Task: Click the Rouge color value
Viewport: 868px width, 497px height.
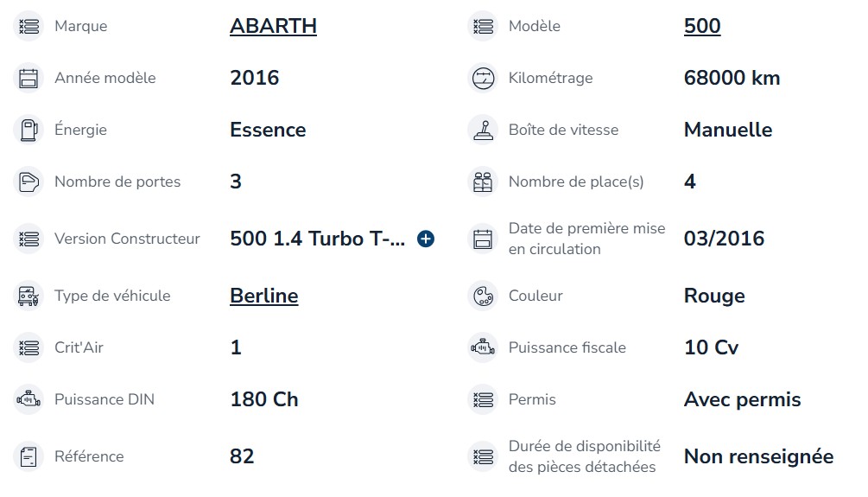Action: [713, 296]
